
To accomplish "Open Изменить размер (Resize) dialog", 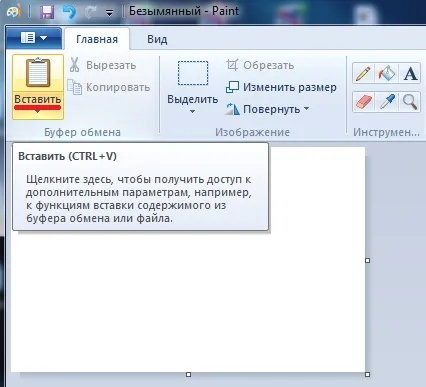I will tap(281, 87).
